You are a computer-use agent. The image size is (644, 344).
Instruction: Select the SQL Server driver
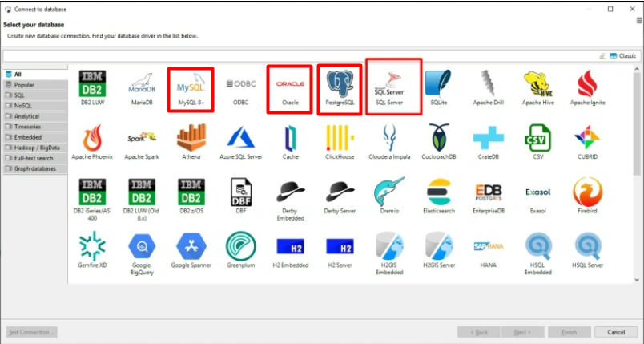pos(389,88)
